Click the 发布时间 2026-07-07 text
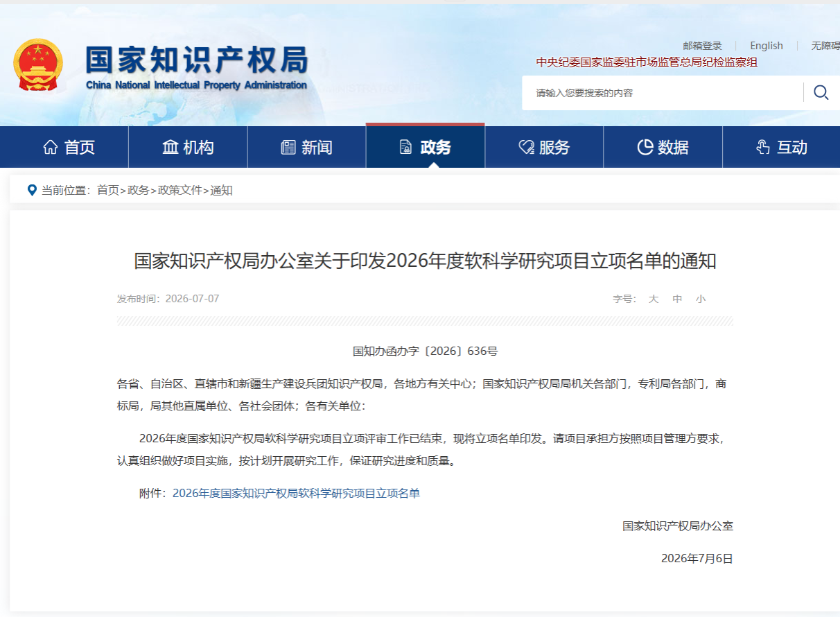840x617 pixels. click(168, 299)
